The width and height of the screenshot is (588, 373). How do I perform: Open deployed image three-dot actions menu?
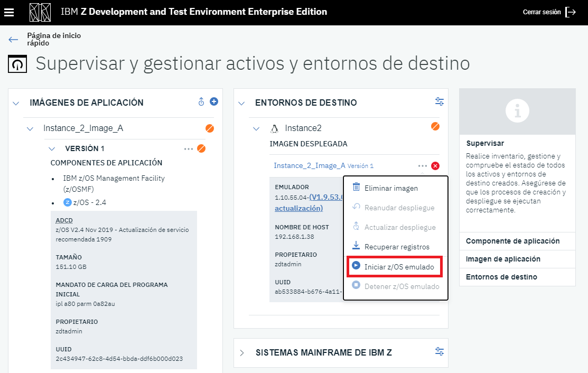[423, 166]
